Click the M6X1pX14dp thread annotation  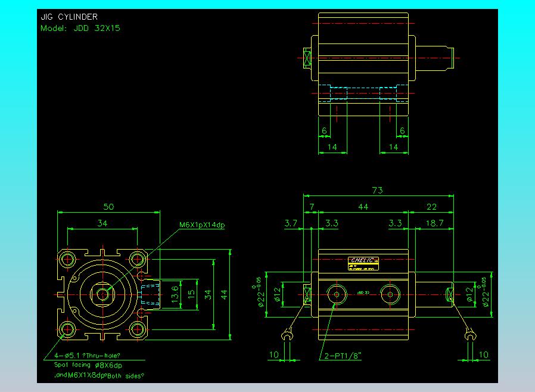coord(202,225)
